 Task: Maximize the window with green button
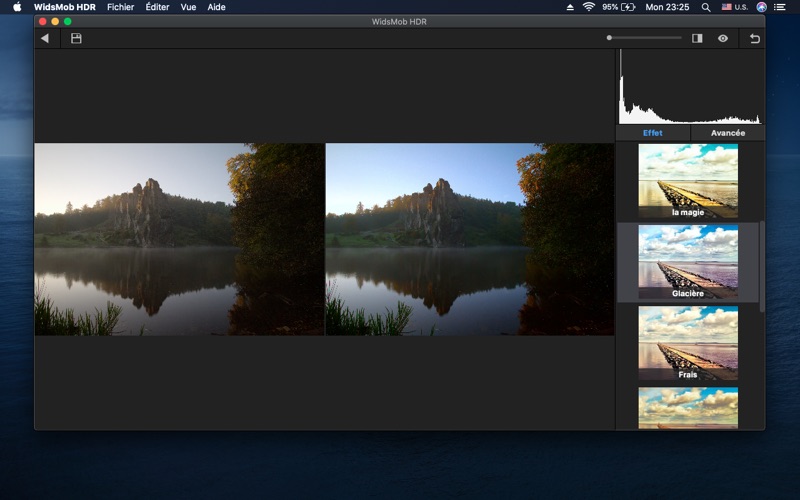(67, 21)
